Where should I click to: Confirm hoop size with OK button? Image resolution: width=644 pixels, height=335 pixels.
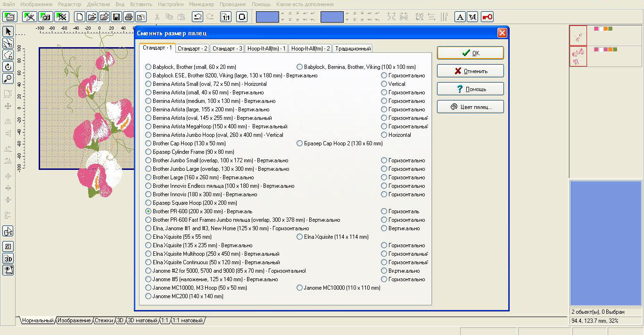point(471,53)
